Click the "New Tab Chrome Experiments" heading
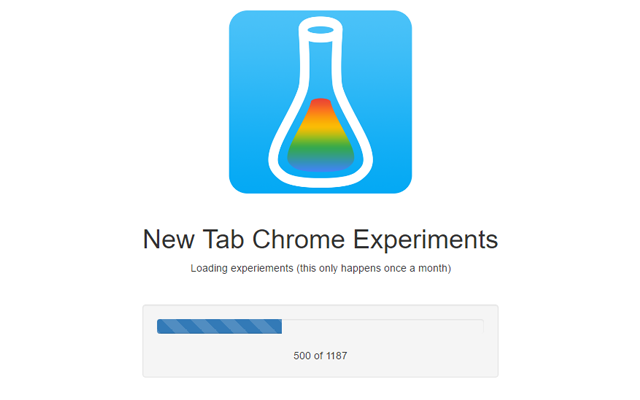640x400 pixels. 320,240
